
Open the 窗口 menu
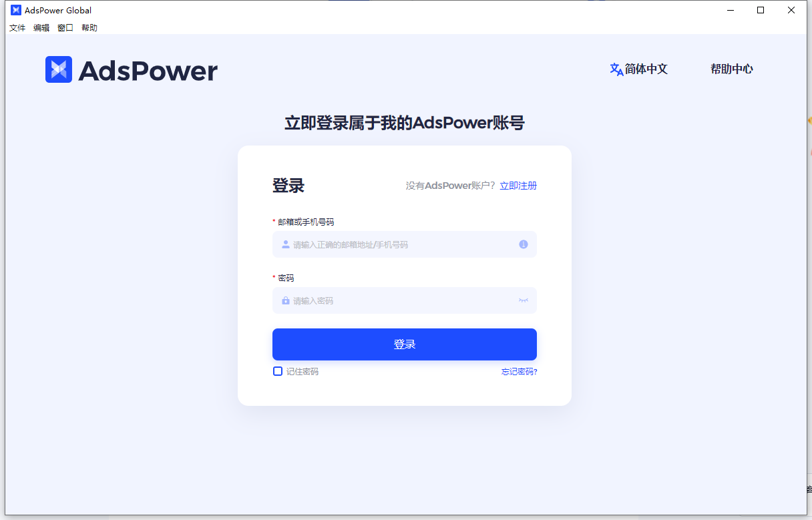[x=65, y=28]
